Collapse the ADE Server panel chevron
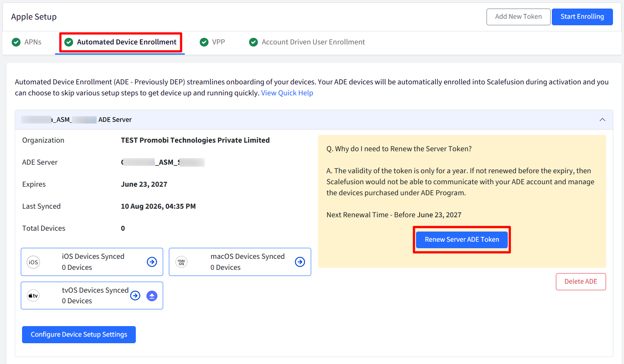 602,119
